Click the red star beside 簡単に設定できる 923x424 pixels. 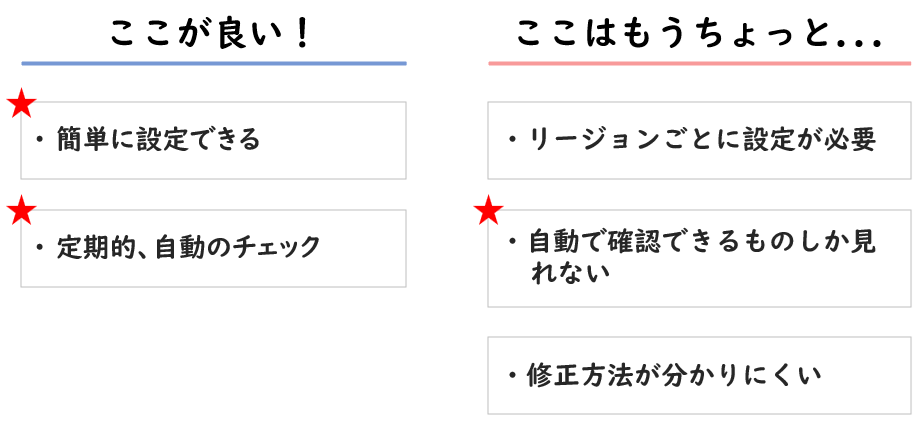22,104
